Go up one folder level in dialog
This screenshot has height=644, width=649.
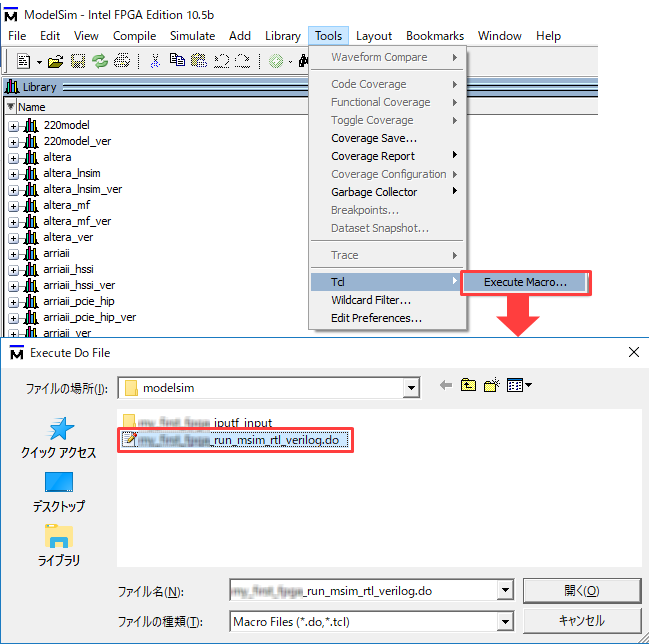tap(468, 385)
